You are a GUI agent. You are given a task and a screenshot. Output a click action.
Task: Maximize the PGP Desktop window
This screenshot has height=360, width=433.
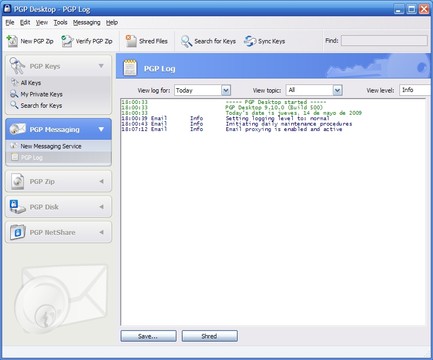(412, 9)
